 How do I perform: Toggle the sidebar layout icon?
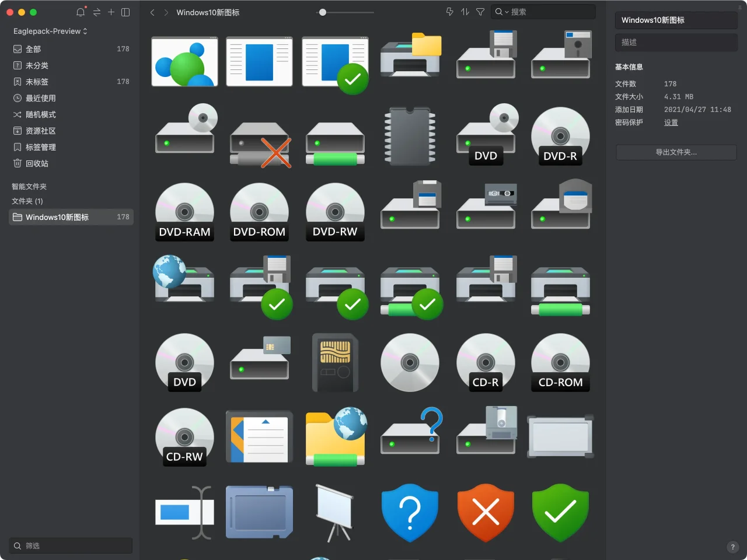[x=125, y=12]
